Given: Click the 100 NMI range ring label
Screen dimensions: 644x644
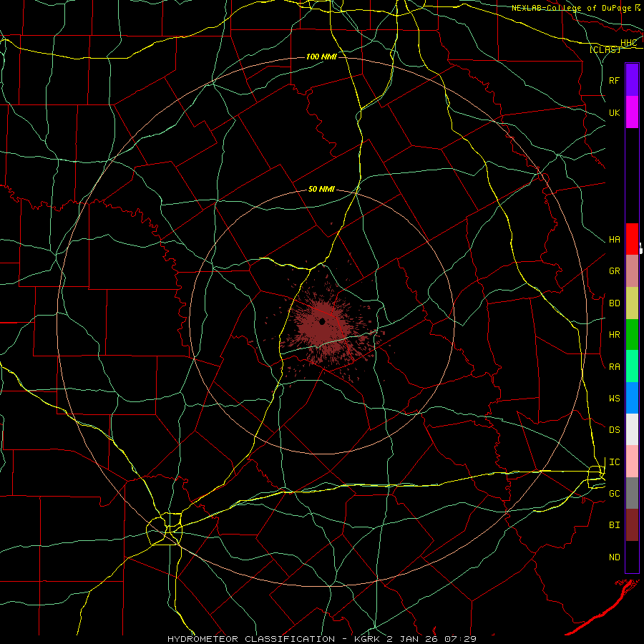Looking at the screenshot, I should point(321,57).
